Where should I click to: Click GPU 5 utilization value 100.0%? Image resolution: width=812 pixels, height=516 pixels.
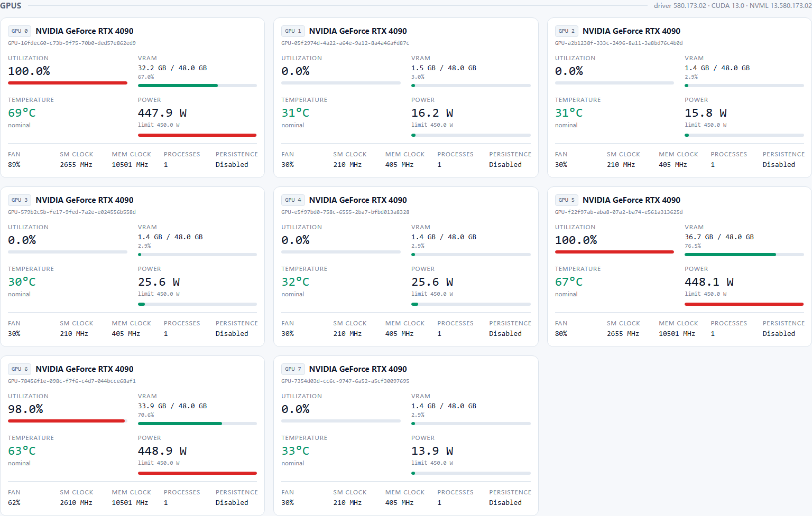(576, 240)
